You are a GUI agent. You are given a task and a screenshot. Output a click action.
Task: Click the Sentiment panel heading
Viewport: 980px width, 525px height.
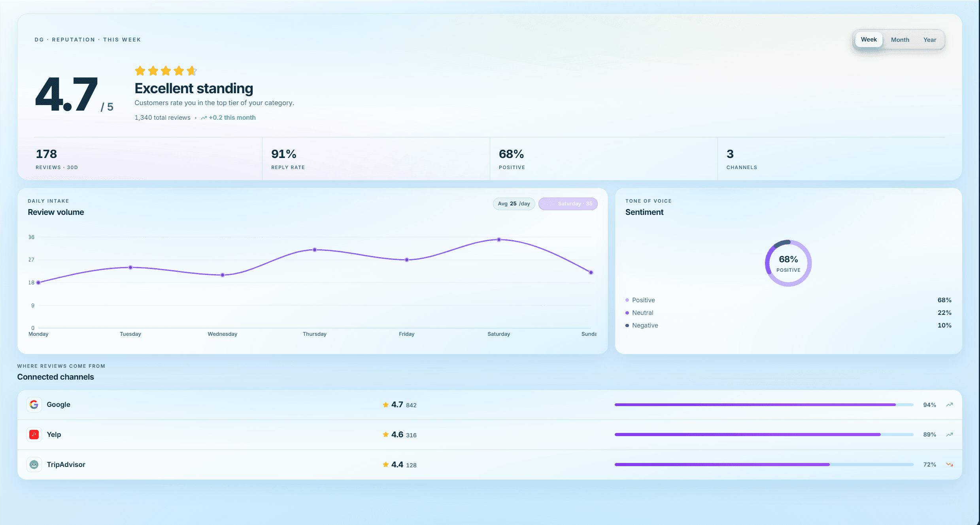pyautogui.click(x=644, y=212)
